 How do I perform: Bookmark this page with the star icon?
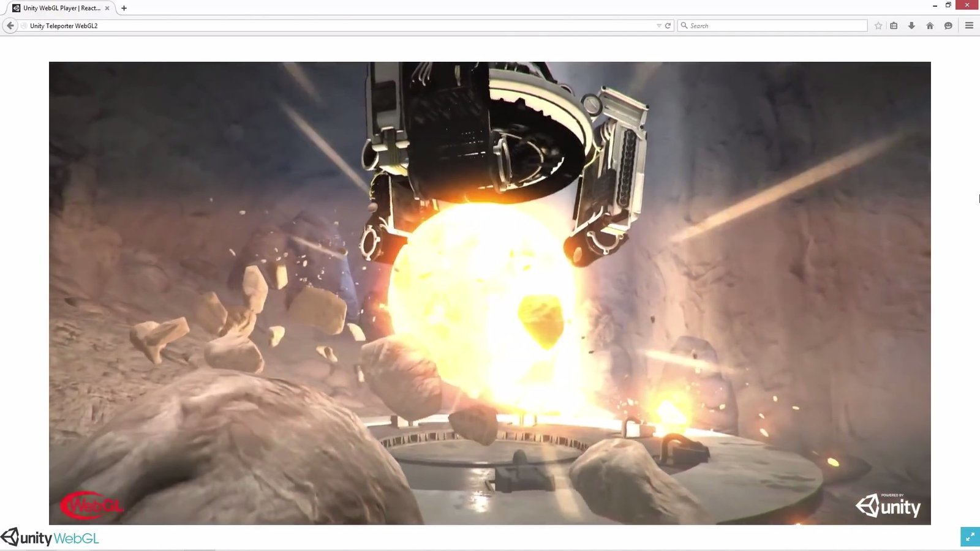tap(878, 26)
